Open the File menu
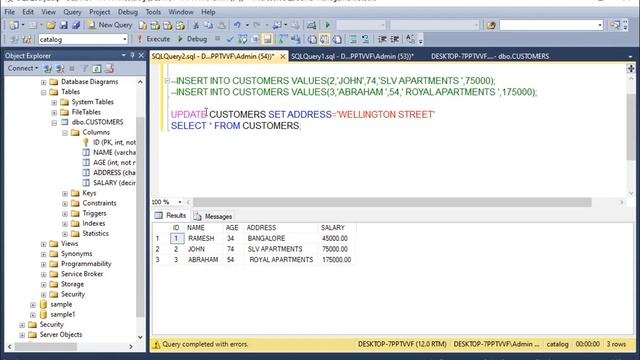This screenshot has height=360, width=640. 10,12
